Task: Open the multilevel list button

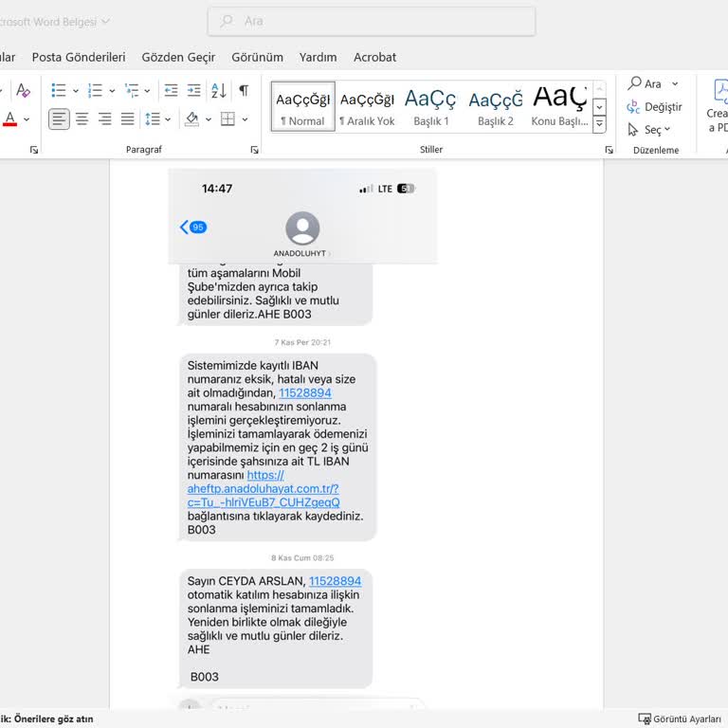Action: (x=132, y=90)
